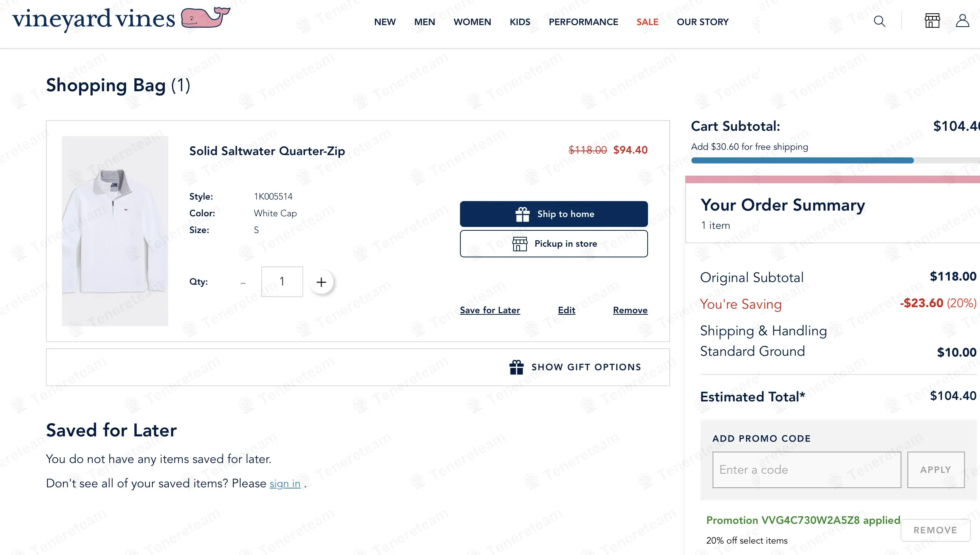Screen dimensions: 980x555
Task: Open the account profile icon
Action: pyautogui.click(x=962, y=21)
